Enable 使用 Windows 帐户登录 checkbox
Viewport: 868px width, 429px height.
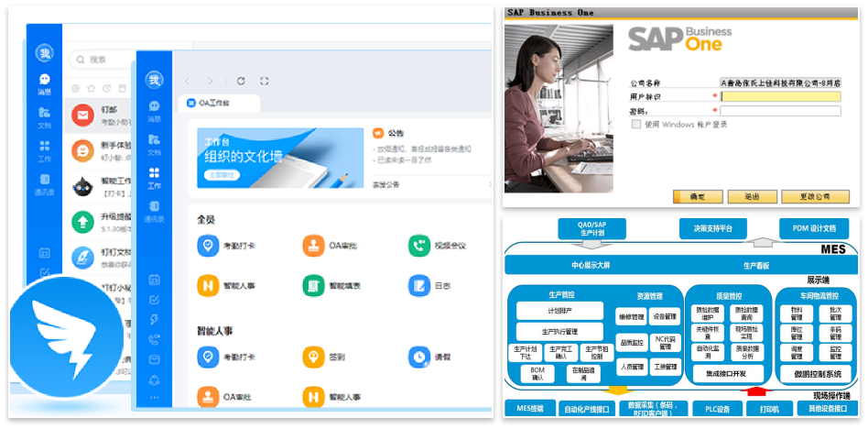pos(636,125)
